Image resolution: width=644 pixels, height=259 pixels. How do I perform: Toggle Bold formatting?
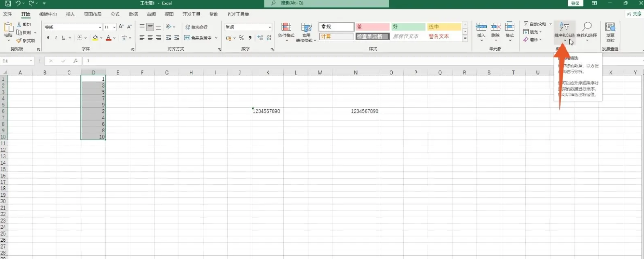48,38
